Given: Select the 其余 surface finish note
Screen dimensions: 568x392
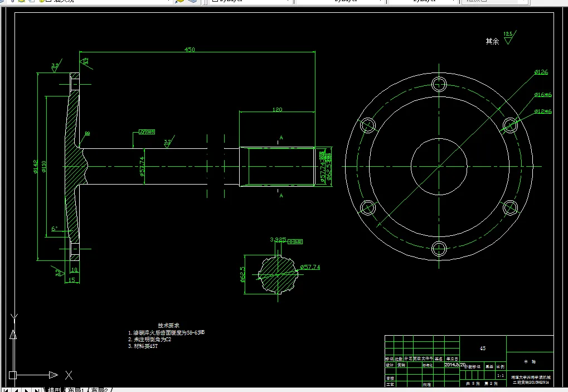Looking at the screenshot, I should click(x=492, y=41).
